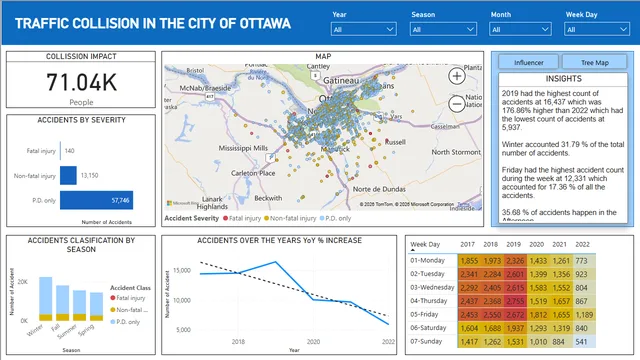
Task: Select the 03-Wednesday row label
Action: click(432, 287)
